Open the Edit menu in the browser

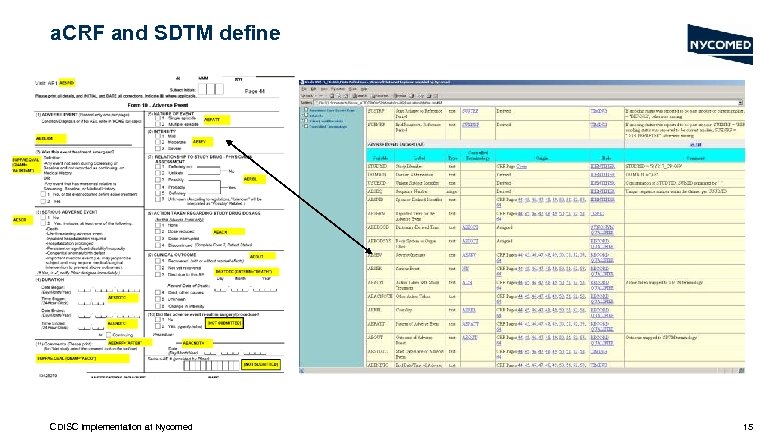(313, 89)
